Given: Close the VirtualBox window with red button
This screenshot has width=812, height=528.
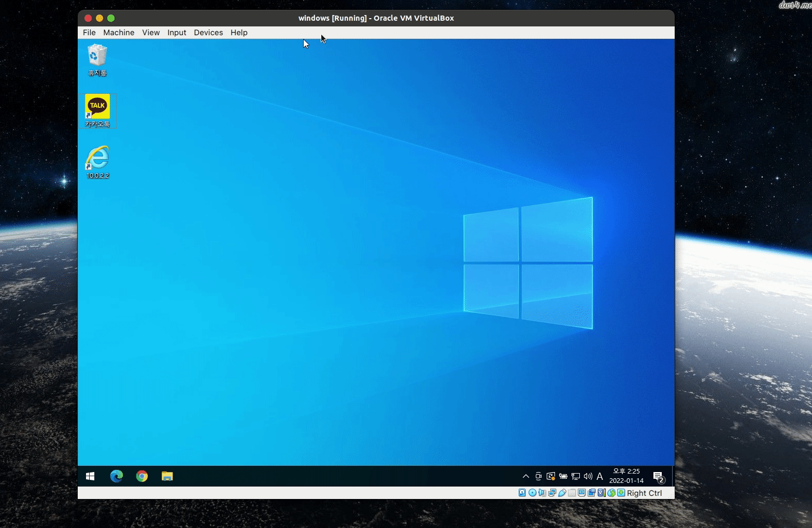Looking at the screenshot, I should click(x=88, y=18).
